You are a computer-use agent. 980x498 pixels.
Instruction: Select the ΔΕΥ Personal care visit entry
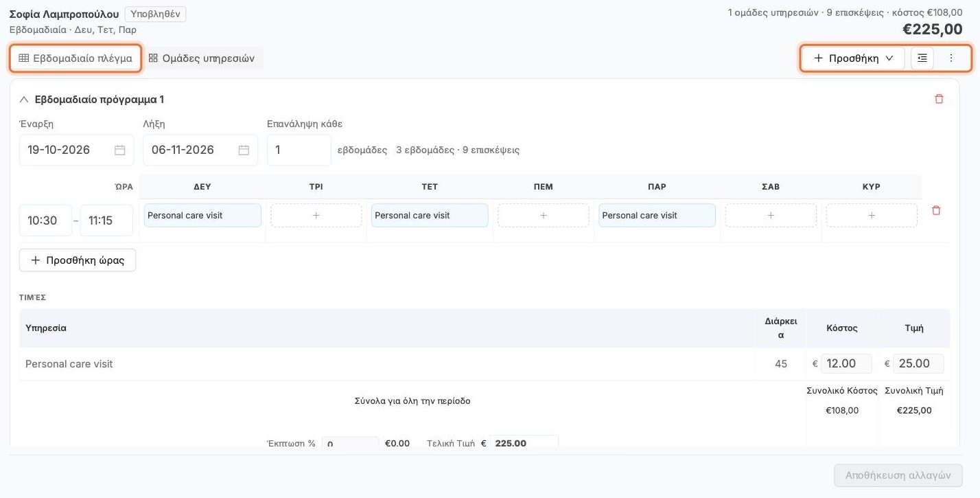coord(202,215)
